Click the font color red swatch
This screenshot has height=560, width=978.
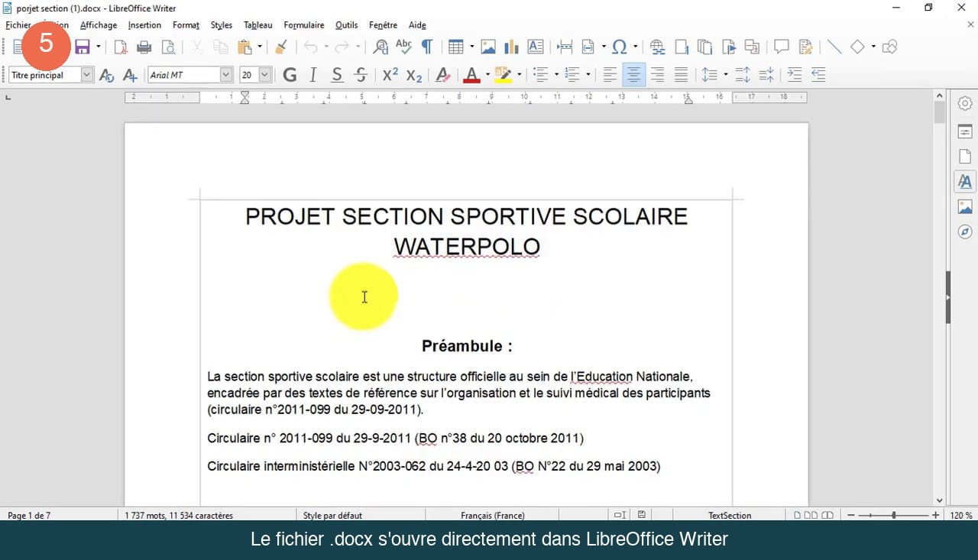coord(471,75)
